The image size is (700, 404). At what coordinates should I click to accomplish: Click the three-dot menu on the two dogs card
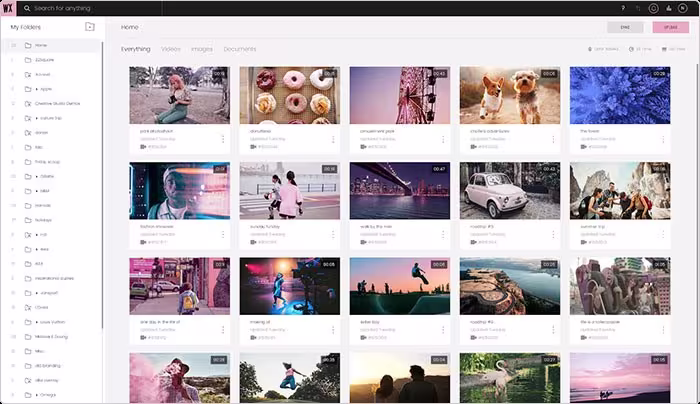pos(553,139)
